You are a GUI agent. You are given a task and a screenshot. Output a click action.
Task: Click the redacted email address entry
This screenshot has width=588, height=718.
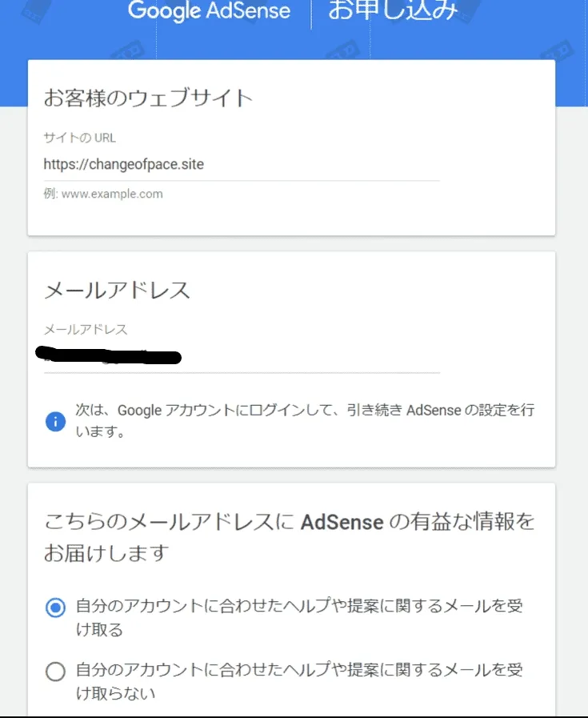(x=112, y=355)
